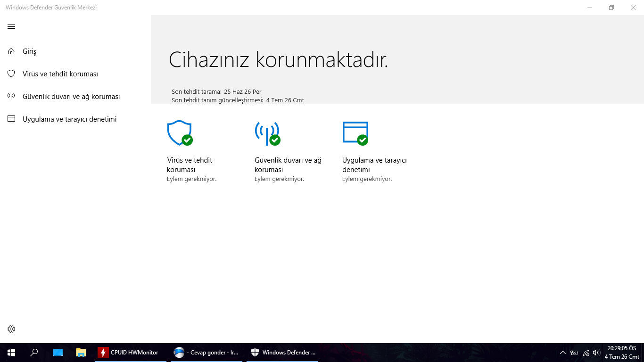Open Güvenlik duvarı ve ağ koruması sidebar item
The width and height of the screenshot is (644, 362).
[71, 97]
